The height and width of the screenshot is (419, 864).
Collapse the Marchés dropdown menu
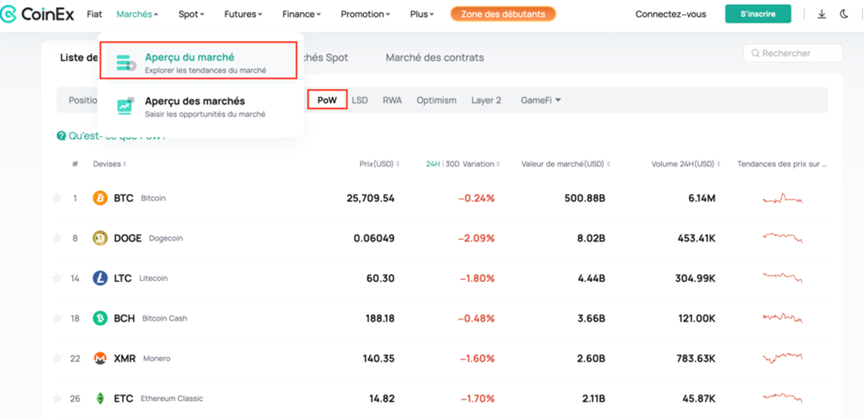(137, 14)
